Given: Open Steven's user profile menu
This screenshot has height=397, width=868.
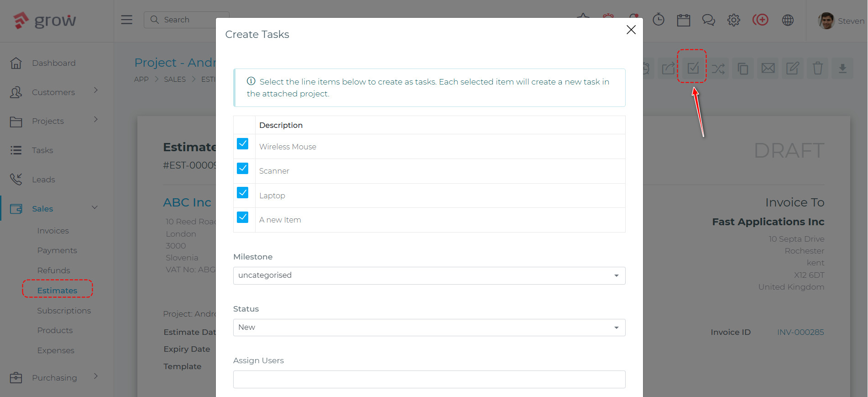Looking at the screenshot, I should click(841, 21).
